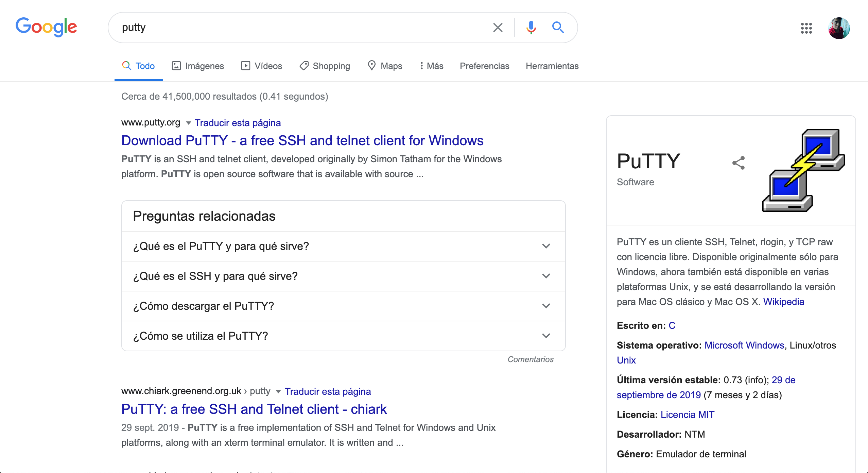Open the chiark result options arrow
Image resolution: width=868 pixels, height=473 pixels.
(x=278, y=392)
